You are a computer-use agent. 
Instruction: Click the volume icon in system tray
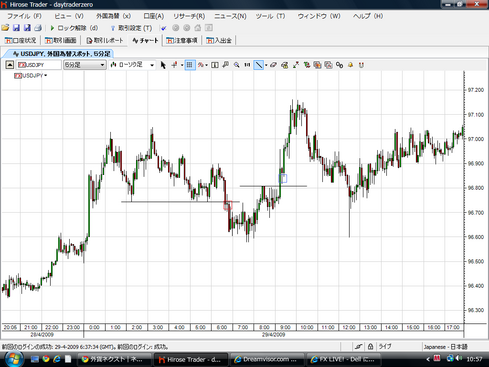click(x=459, y=359)
